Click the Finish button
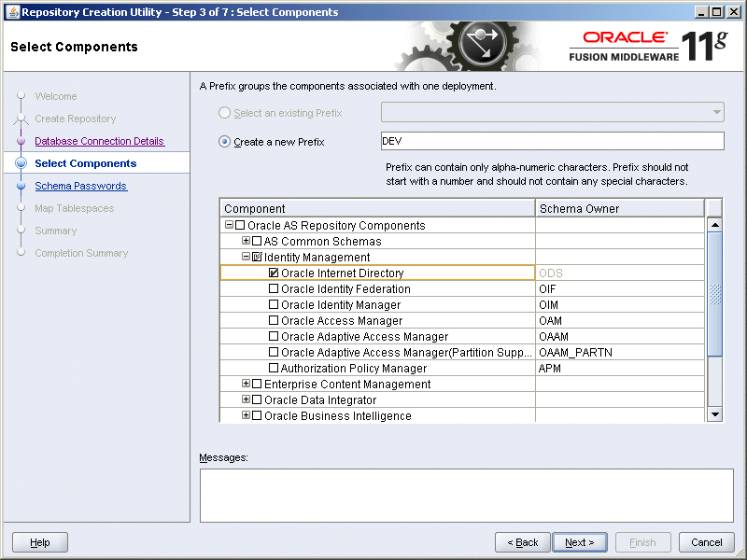The image size is (747, 560). pos(642,542)
